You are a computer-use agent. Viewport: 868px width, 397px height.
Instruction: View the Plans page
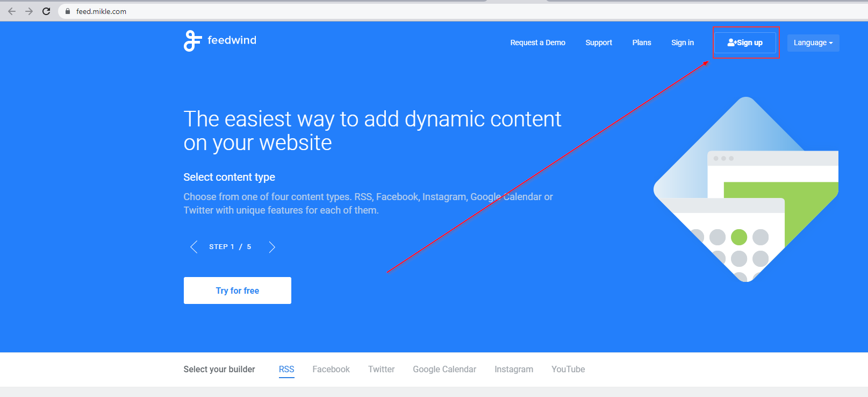pyautogui.click(x=642, y=42)
